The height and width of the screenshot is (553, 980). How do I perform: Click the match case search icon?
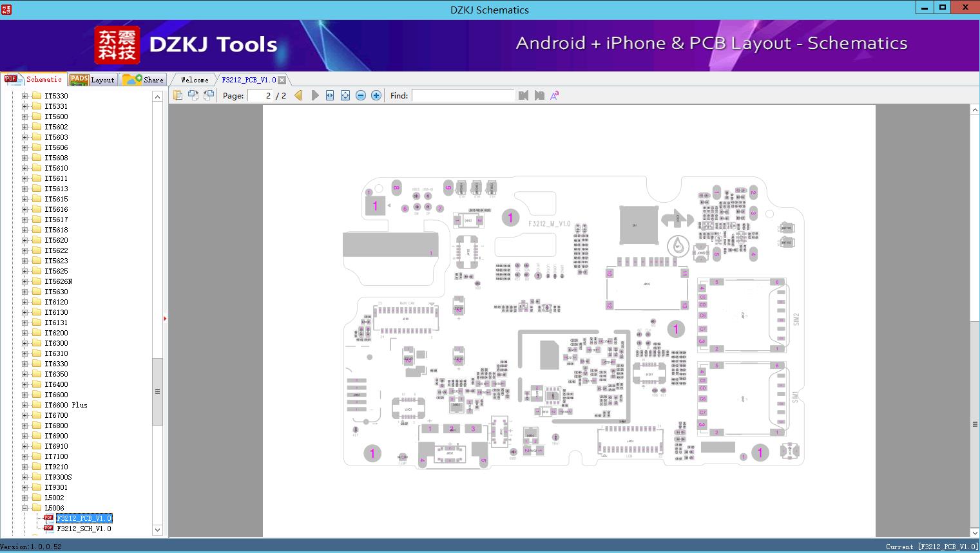tap(554, 95)
